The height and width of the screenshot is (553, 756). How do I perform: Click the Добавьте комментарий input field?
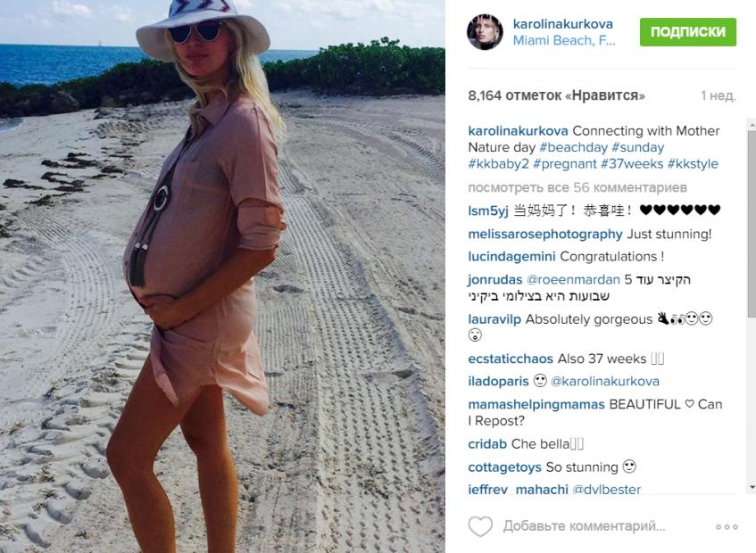(x=584, y=526)
